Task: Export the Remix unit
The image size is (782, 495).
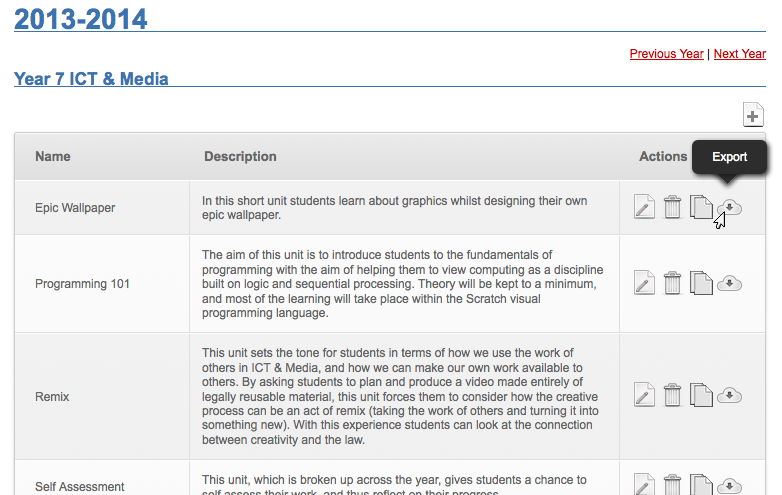Action: point(731,395)
